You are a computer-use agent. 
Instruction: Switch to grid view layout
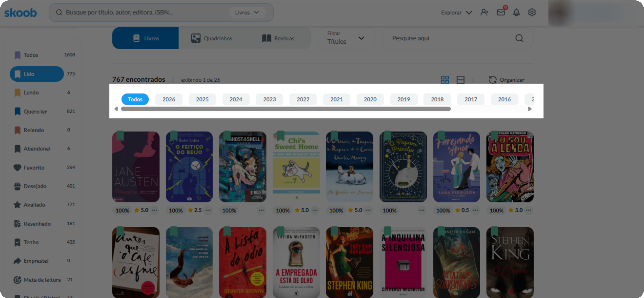pos(445,80)
